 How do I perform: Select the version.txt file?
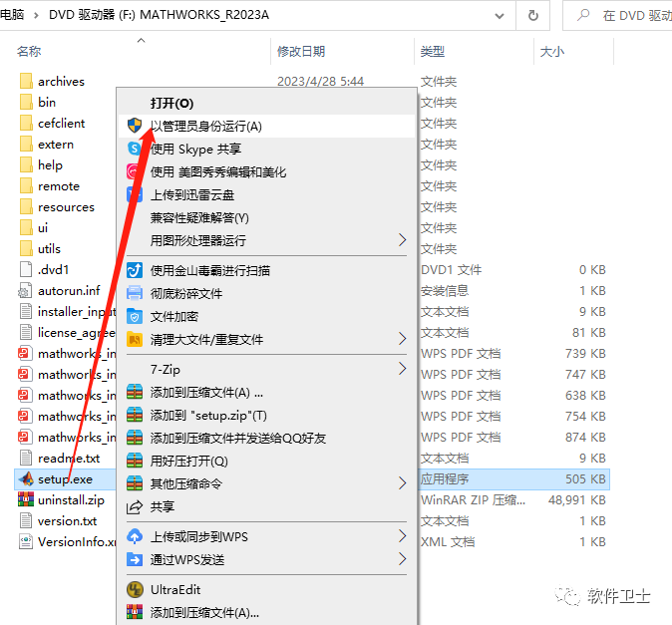(67, 521)
